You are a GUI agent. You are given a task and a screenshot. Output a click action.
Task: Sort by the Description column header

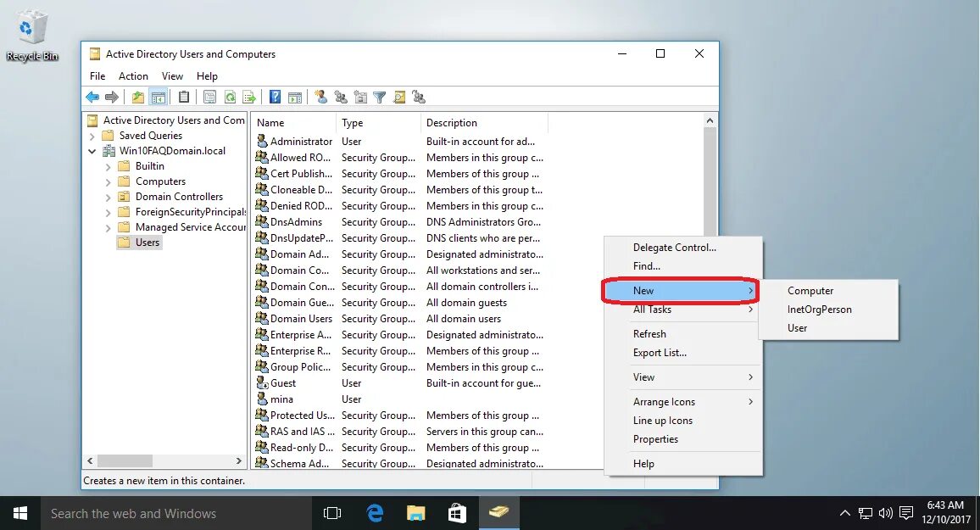pyautogui.click(x=484, y=123)
